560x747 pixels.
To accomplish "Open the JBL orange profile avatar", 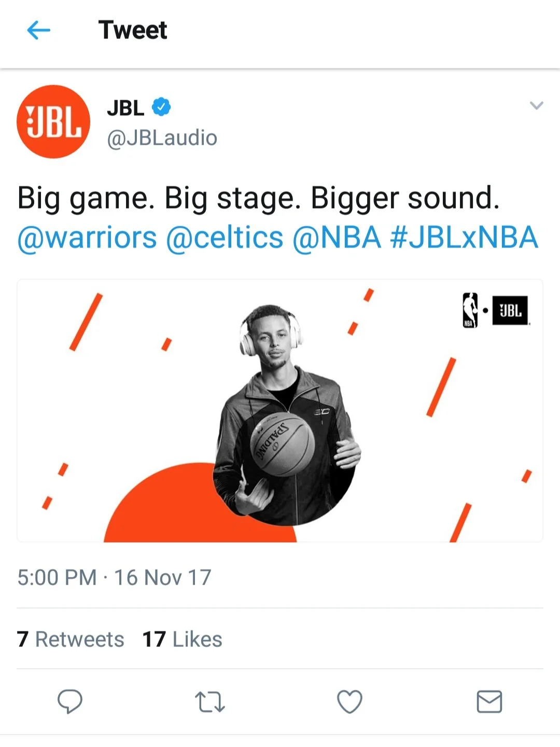I will coord(53,122).
